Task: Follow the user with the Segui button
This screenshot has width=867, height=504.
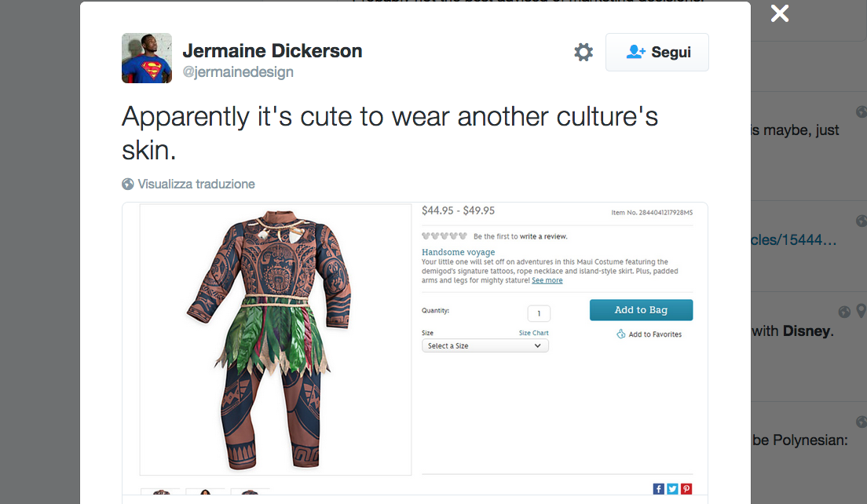Action: click(657, 52)
